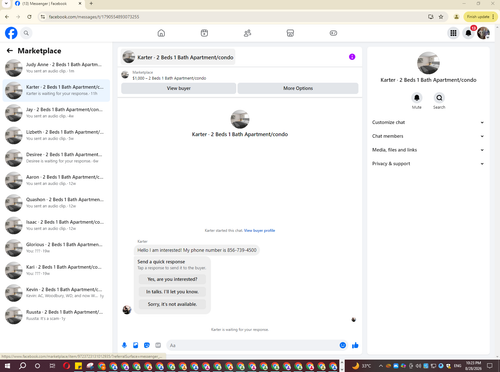This screenshot has height=372, width=500.
Task: Open Windows taskbar search
Action: pos(22,366)
